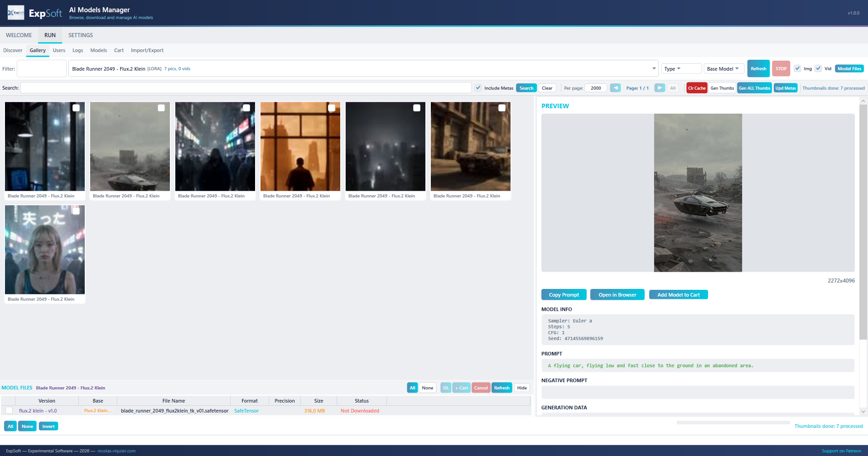Click the large preview image of the flying car
868x456 pixels.
(698, 192)
